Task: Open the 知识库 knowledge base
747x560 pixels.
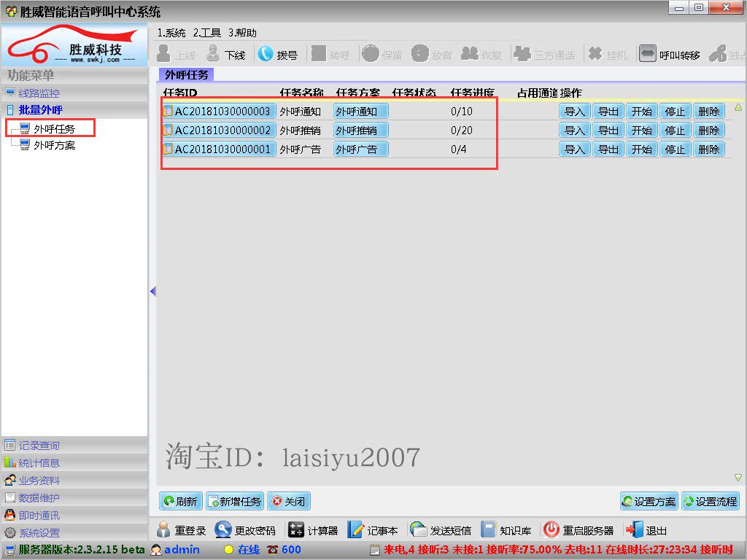Action: (489, 530)
